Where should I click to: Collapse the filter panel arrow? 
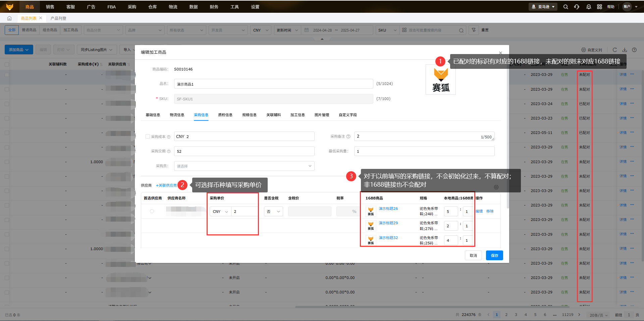pos(322,39)
